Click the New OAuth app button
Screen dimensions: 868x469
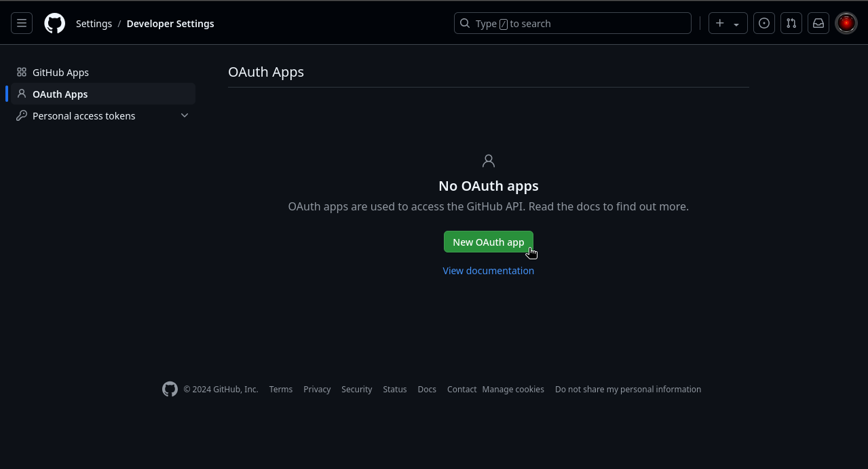tap(488, 242)
